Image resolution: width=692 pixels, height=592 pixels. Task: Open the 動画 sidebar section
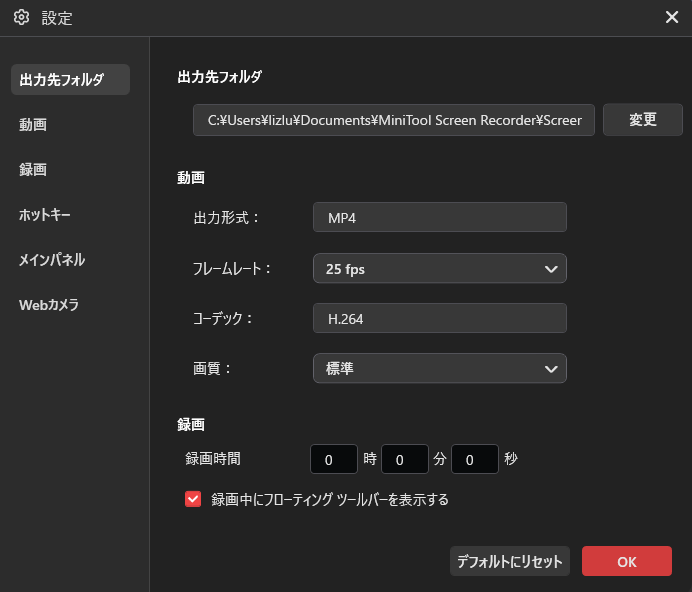33,124
